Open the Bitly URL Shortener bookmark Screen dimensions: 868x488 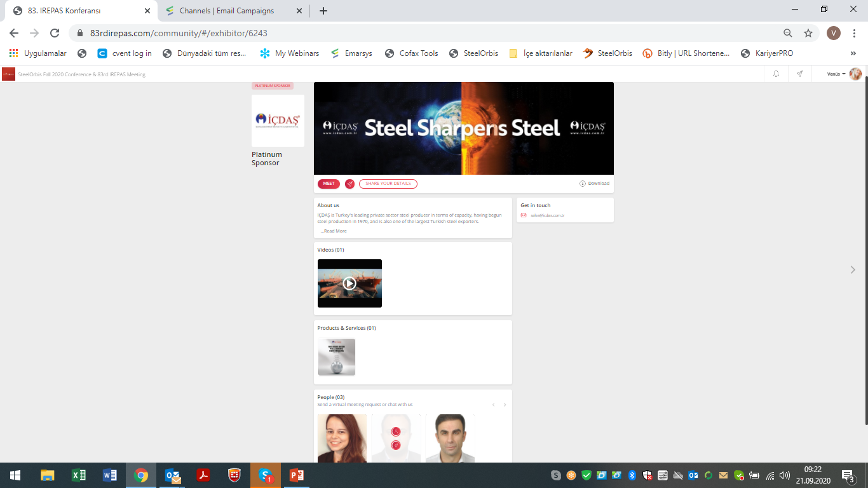click(686, 53)
